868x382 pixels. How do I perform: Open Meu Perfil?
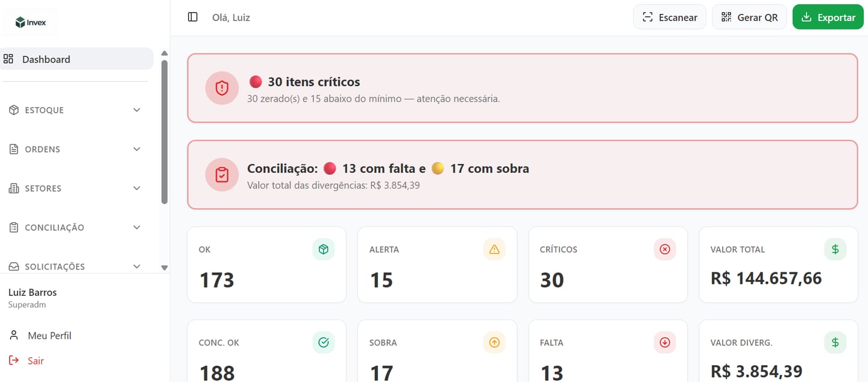click(x=49, y=336)
